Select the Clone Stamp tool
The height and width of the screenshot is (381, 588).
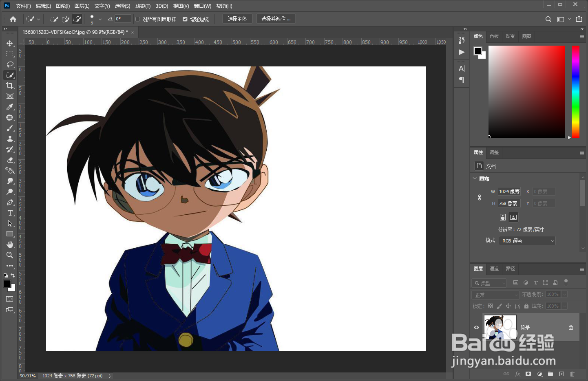(10, 139)
